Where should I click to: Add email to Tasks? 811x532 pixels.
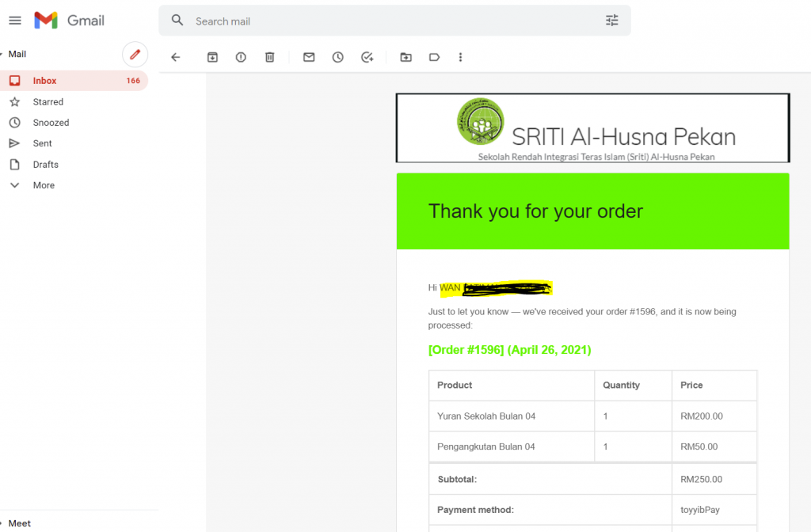pyautogui.click(x=367, y=57)
